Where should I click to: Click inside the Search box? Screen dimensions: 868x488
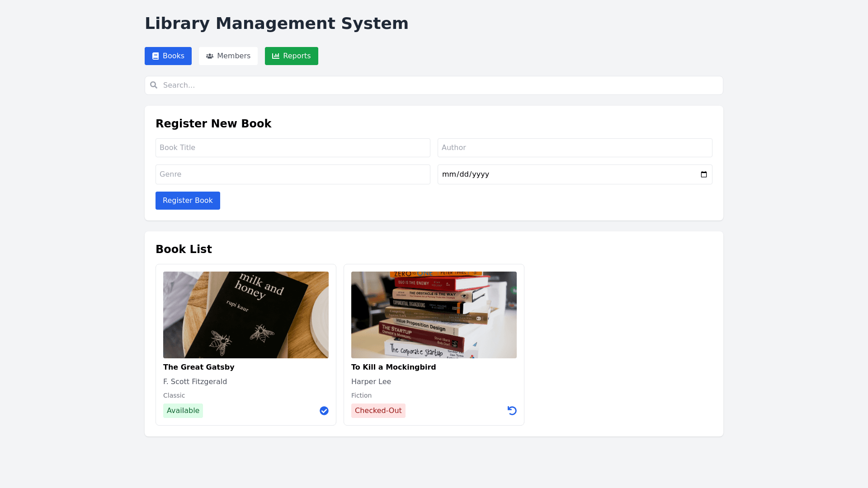[434, 85]
